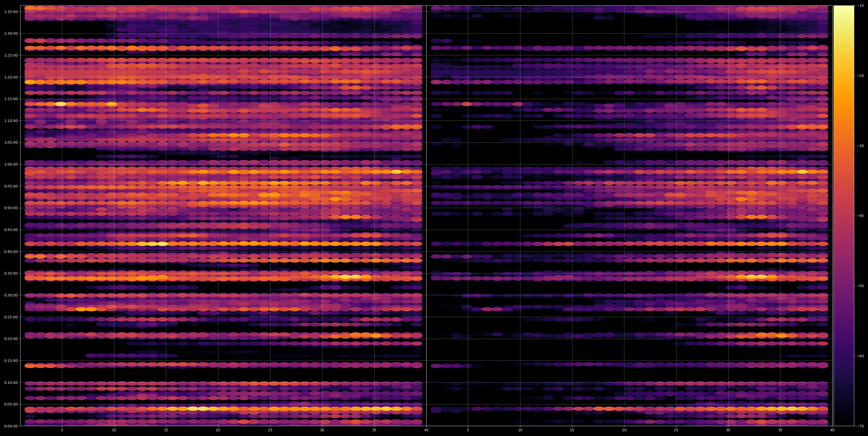Select the y-axis tick label "1:15:00"
The width and height of the screenshot is (868, 436).
tap(11, 99)
